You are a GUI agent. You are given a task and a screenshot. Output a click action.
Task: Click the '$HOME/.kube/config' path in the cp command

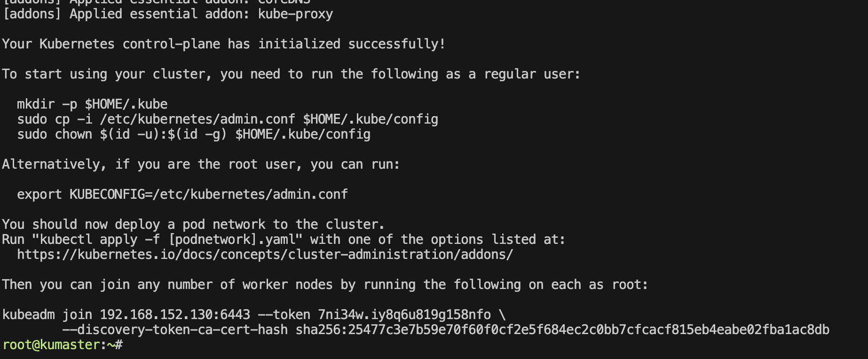[x=371, y=119]
